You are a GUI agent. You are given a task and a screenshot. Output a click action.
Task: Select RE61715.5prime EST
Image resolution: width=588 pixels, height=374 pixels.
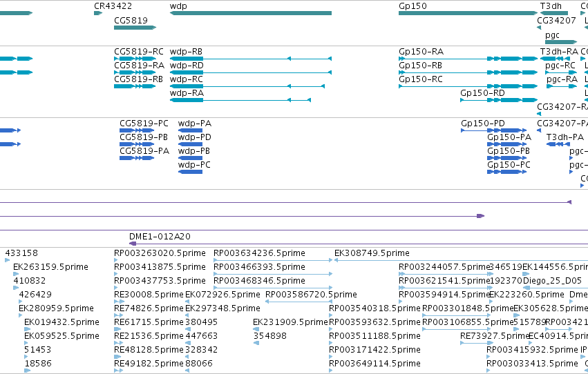(x=118, y=329)
